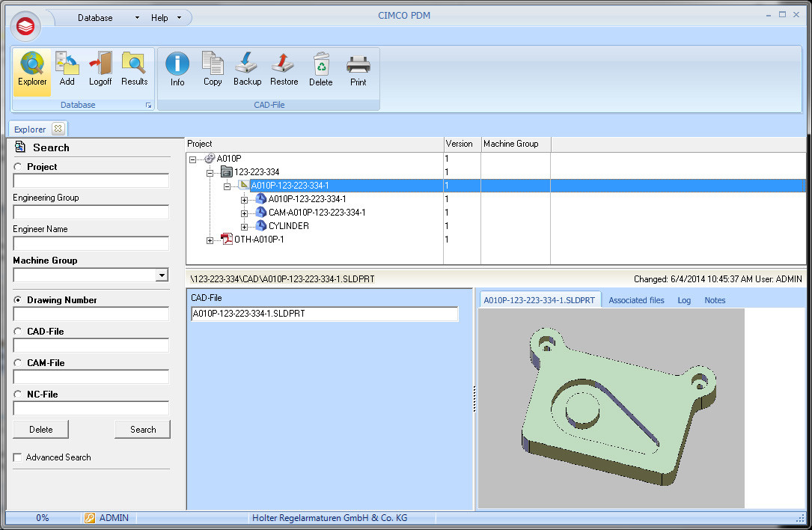
Task: Click the Logoff door icon
Action: point(100,63)
